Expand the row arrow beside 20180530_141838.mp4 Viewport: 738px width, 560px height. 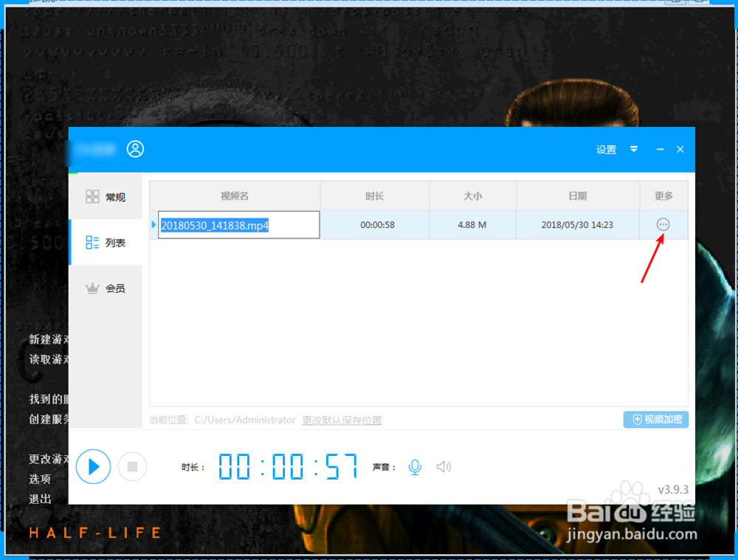click(154, 224)
